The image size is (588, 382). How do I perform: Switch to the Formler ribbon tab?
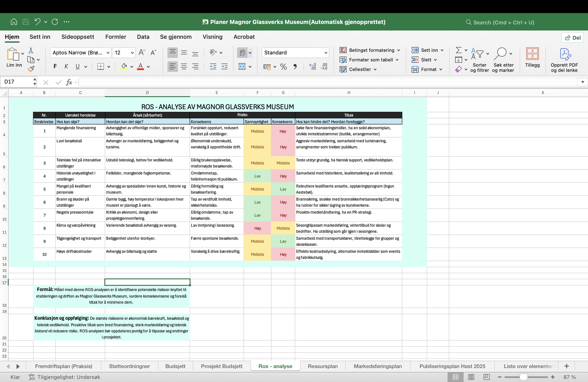click(116, 37)
